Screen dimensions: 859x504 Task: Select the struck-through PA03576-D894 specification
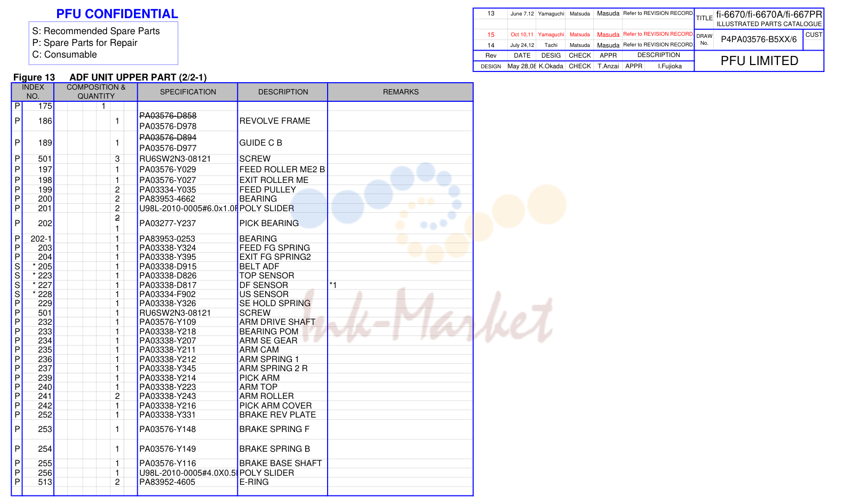coord(168,138)
